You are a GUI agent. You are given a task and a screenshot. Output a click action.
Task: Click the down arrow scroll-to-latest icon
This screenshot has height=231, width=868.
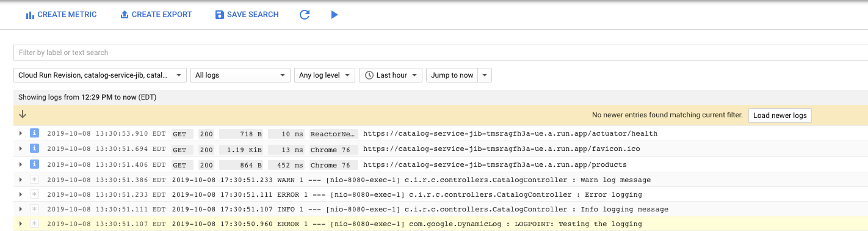pos(23,114)
